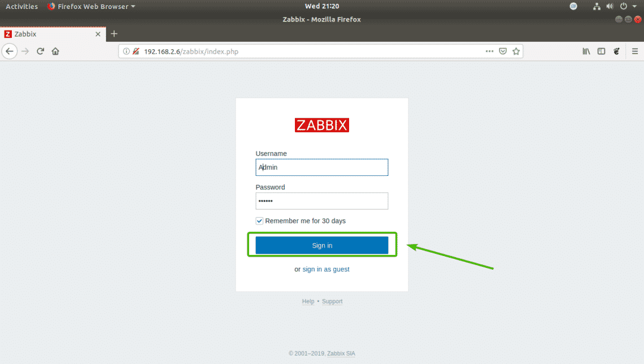This screenshot has width=644, height=364.
Task: Click the Sign in button
Action: click(321, 245)
